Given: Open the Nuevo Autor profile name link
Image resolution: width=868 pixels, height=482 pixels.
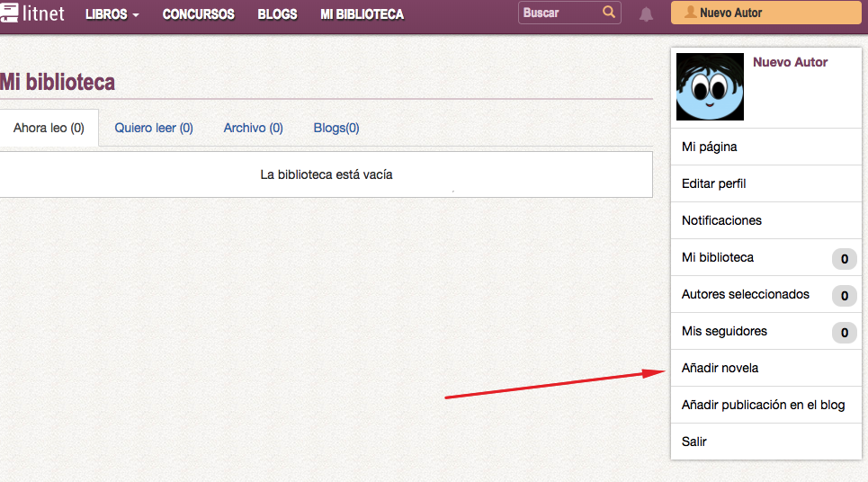Looking at the screenshot, I should point(790,62).
